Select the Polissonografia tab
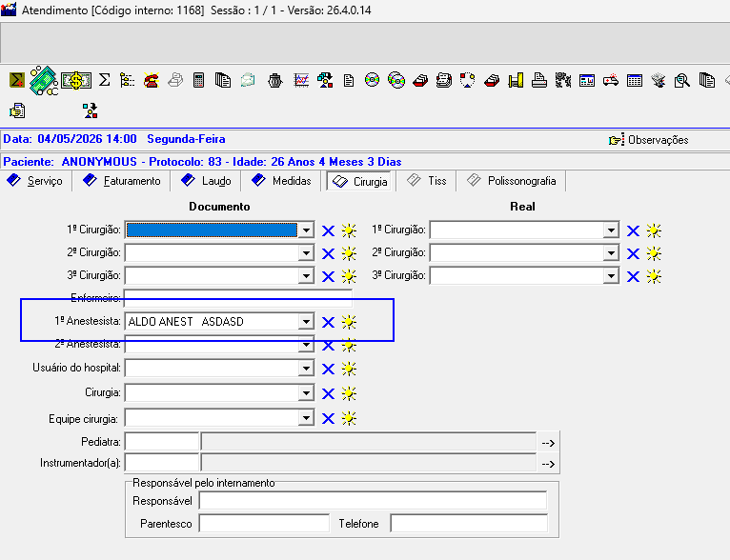 (x=511, y=180)
